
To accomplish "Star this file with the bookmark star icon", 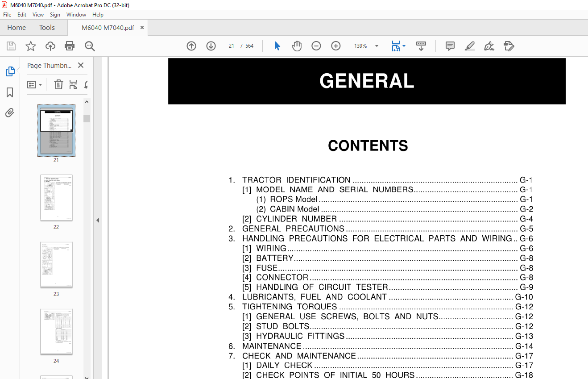I will tap(31, 46).
